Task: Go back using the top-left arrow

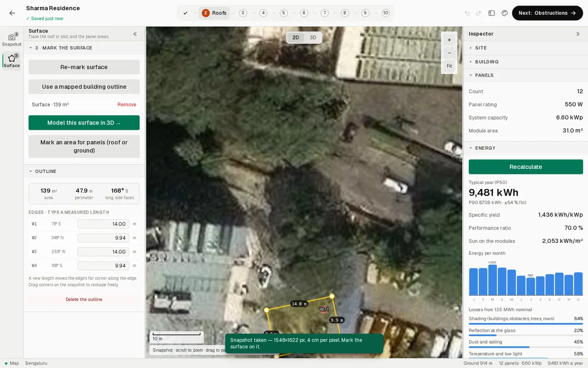Action: (x=12, y=13)
